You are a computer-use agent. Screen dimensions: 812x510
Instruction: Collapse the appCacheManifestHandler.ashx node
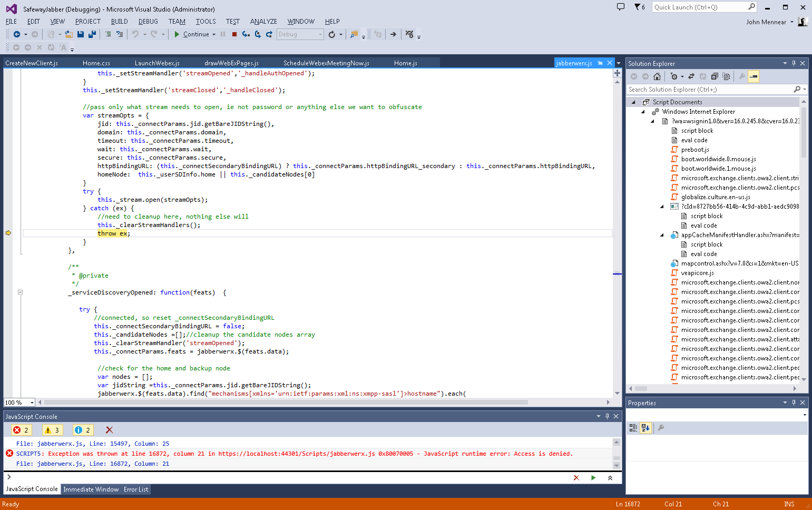pos(662,235)
